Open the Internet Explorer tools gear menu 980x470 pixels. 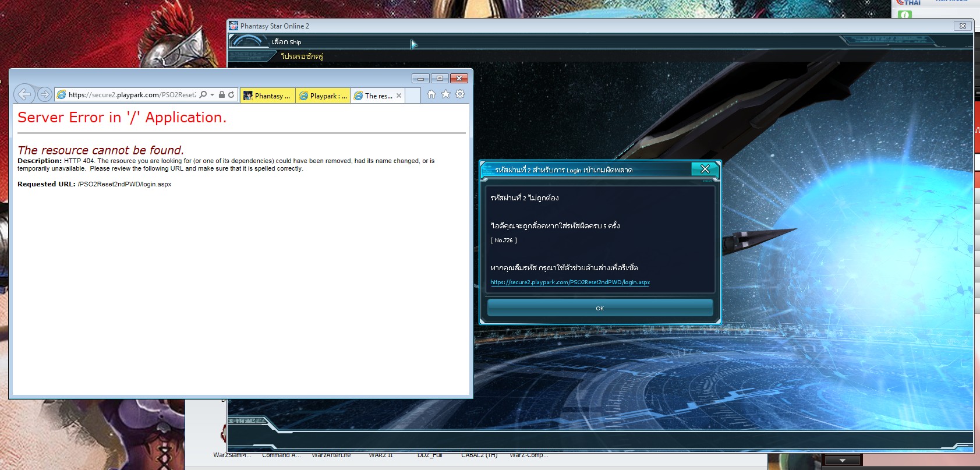[460, 94]
